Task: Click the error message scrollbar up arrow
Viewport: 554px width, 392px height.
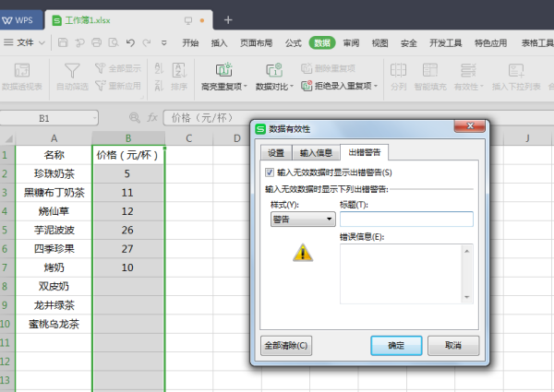Action: click(x=466, y=251)
